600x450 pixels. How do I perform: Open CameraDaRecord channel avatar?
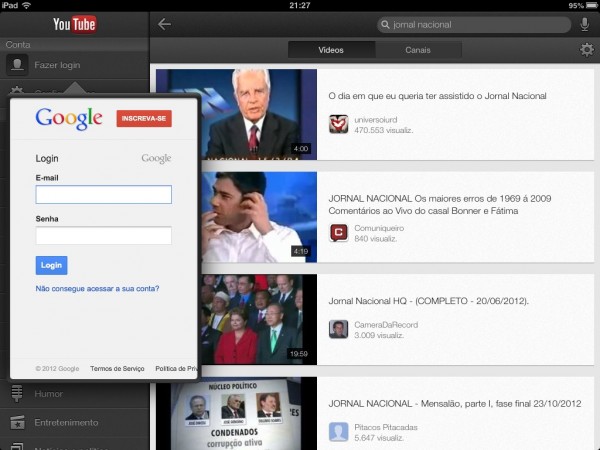(339, 329)
